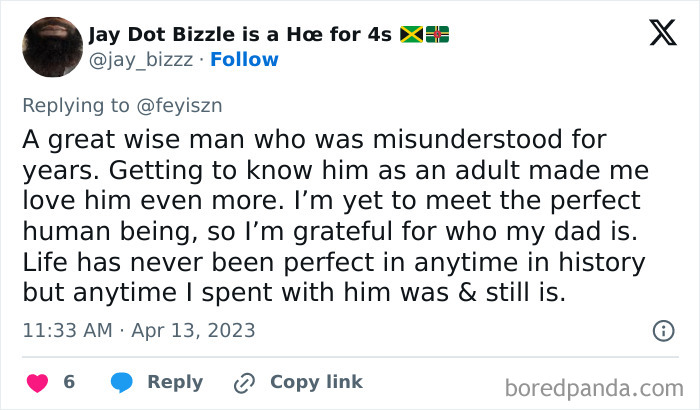This screenshot has width=700, height=410.
Task: Follow the @jay_bizzz account
Action: 244,60
